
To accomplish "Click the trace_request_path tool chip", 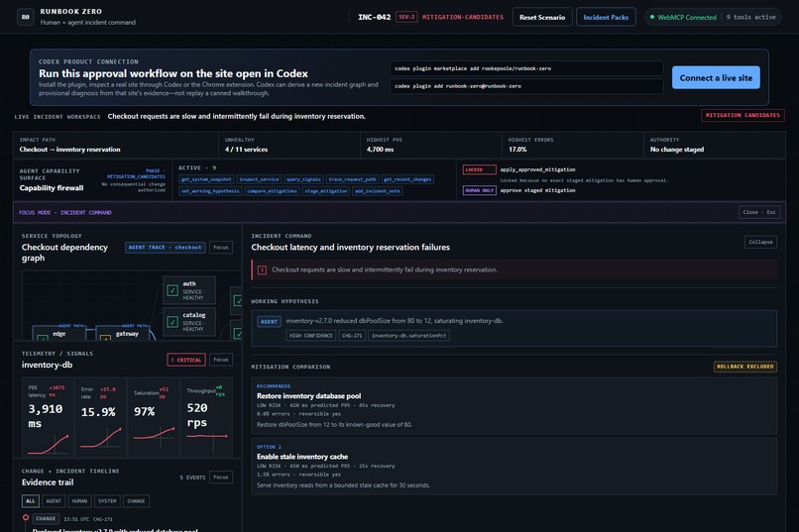I will pos(352,179).
